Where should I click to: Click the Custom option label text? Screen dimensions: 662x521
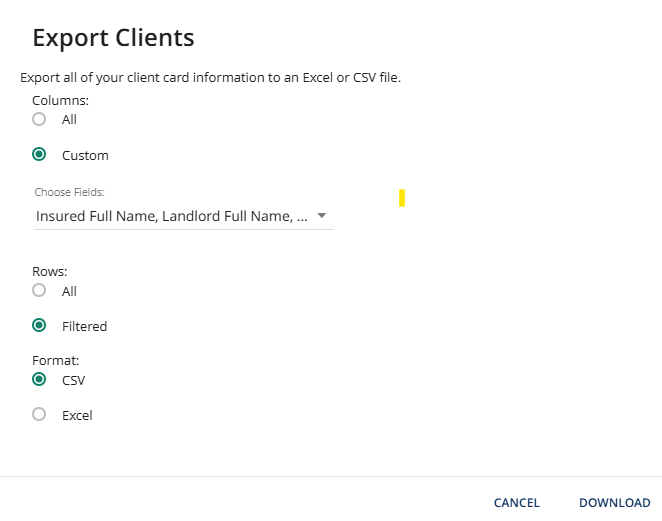point(85,156)
